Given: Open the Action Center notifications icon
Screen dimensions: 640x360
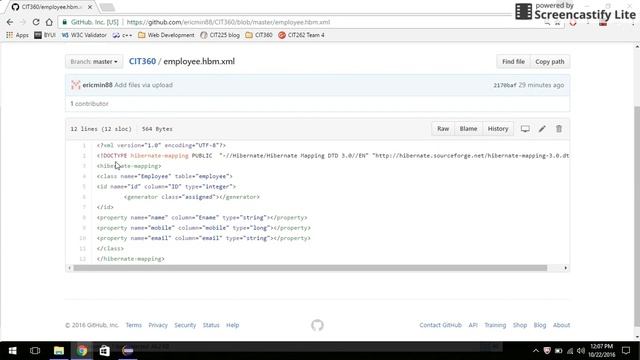Looking at the screenshot, I should click(626, 351).
